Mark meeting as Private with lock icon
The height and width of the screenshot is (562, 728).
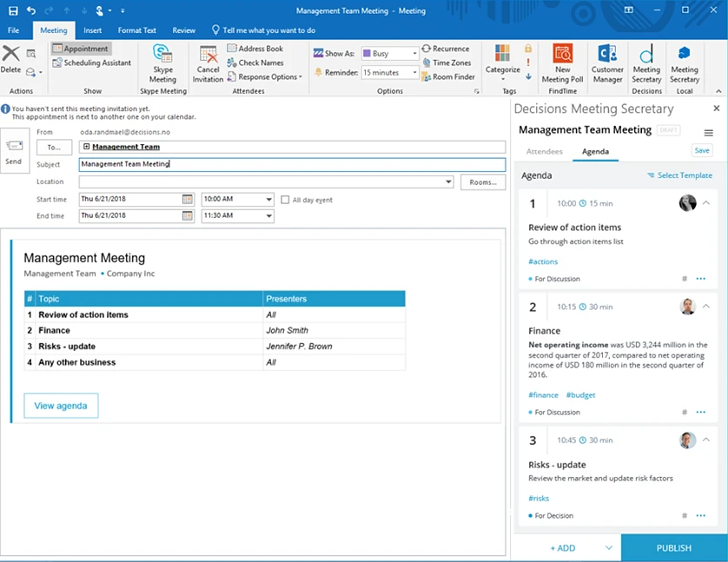528,49
